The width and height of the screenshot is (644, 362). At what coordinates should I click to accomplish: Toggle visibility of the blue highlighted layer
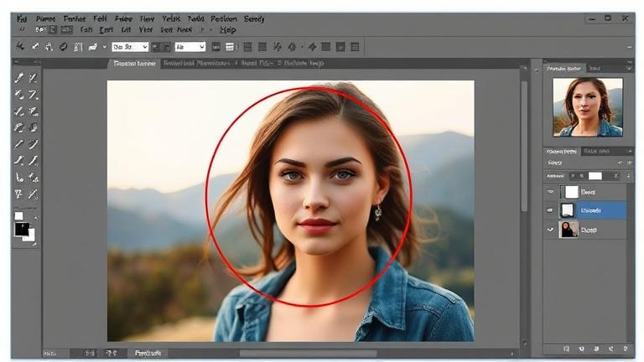551,210
